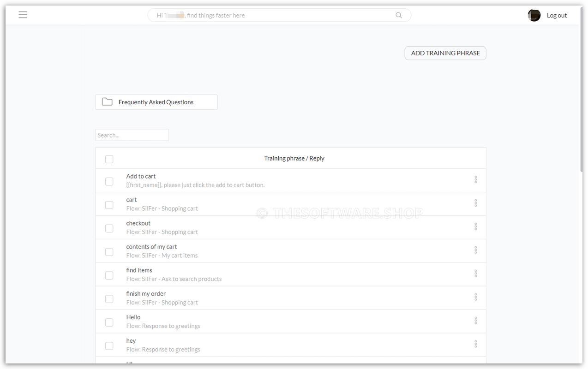This screenshot has height=369, width=588.
Task: Open the three-dot menu for "checkout"
Action: pos(476,226)
